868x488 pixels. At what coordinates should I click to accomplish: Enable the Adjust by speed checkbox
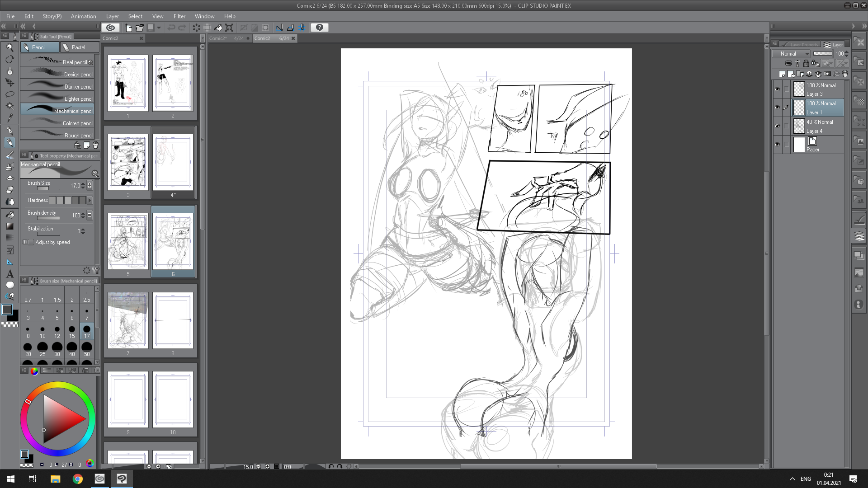pyautogui.click(x=31, y=242)
